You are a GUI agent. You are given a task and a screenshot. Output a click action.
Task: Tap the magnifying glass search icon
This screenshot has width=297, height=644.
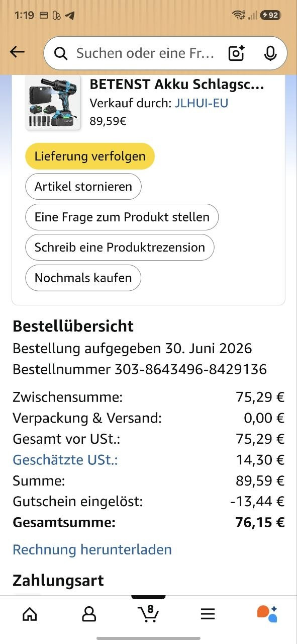pos(61,53)
